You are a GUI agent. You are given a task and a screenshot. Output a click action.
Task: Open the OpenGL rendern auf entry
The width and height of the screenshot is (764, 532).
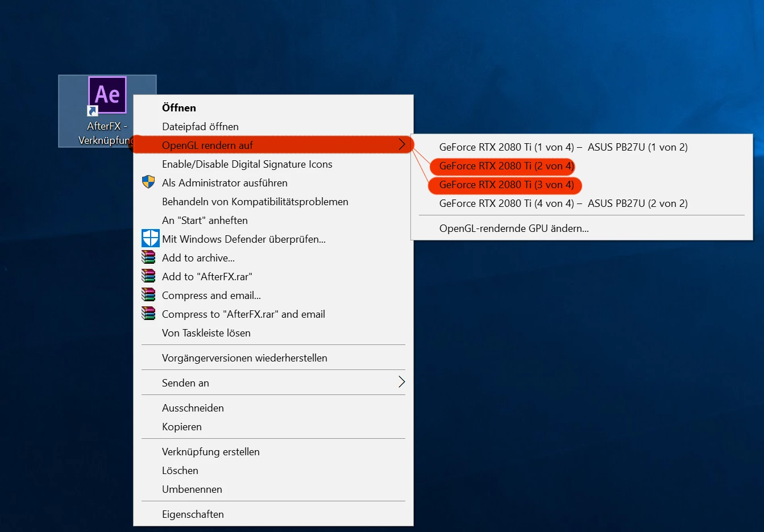[x=273, y=145]
